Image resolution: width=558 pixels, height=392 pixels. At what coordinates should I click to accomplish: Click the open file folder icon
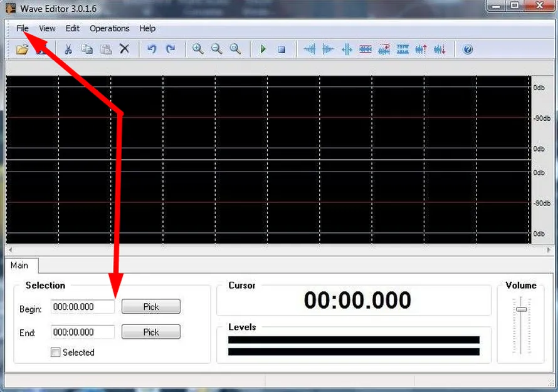point(22,49)
